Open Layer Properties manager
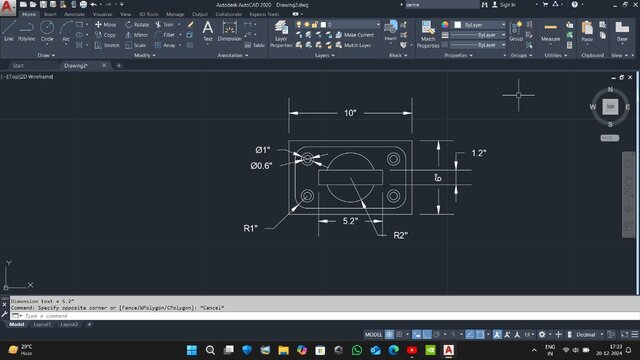The width and height of the screenshot is (640, 360). pos(281,34)
